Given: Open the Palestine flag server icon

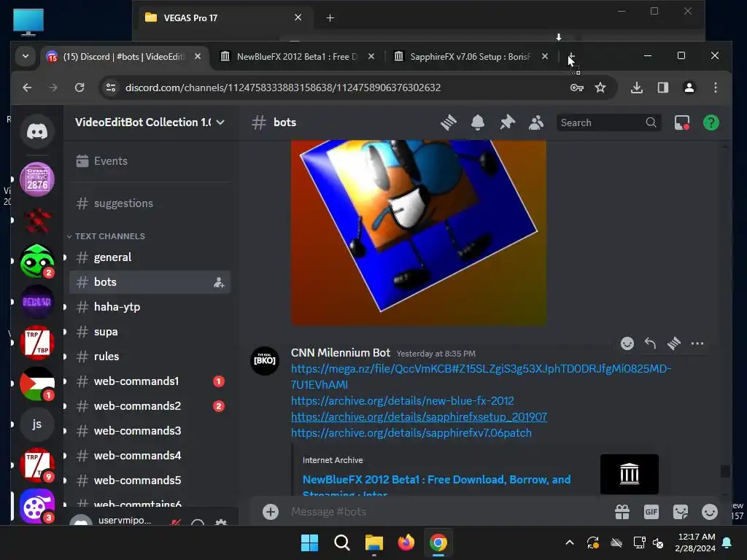Looking at the screenshot, I should (36, 384).
